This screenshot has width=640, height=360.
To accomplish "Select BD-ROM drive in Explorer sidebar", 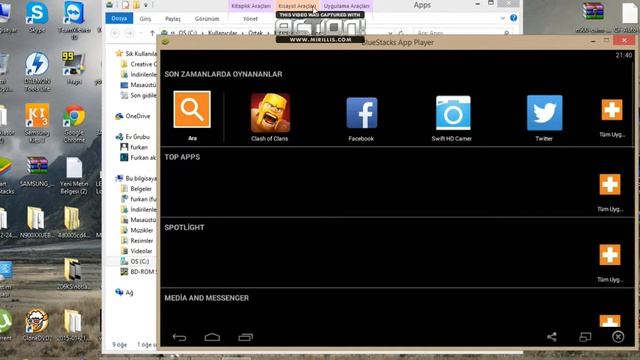I will tap(138, 271).
